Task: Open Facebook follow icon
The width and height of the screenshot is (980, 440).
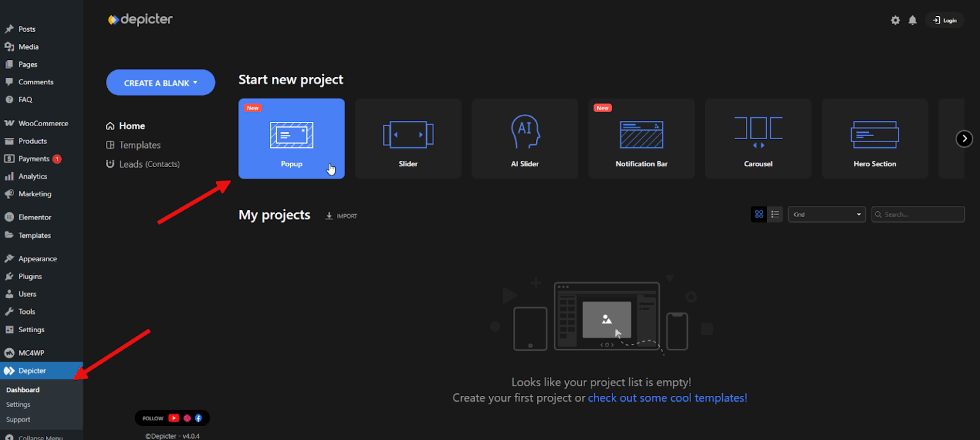Action: [198, 418]
